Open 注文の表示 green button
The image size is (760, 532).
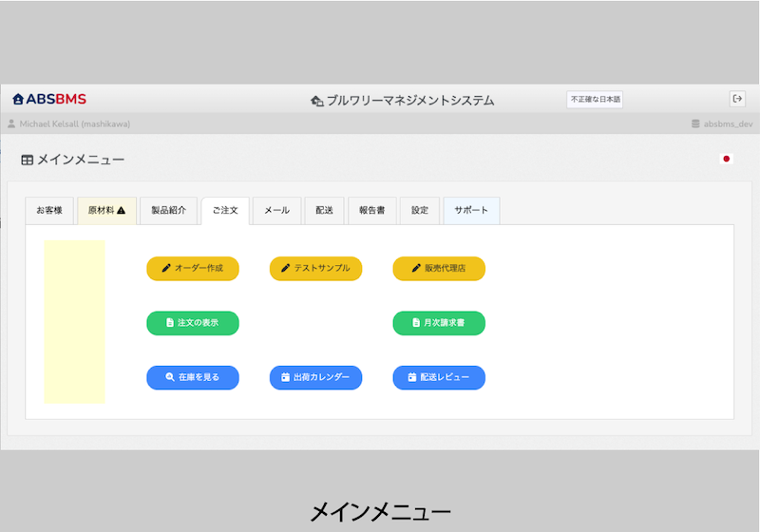193,323
